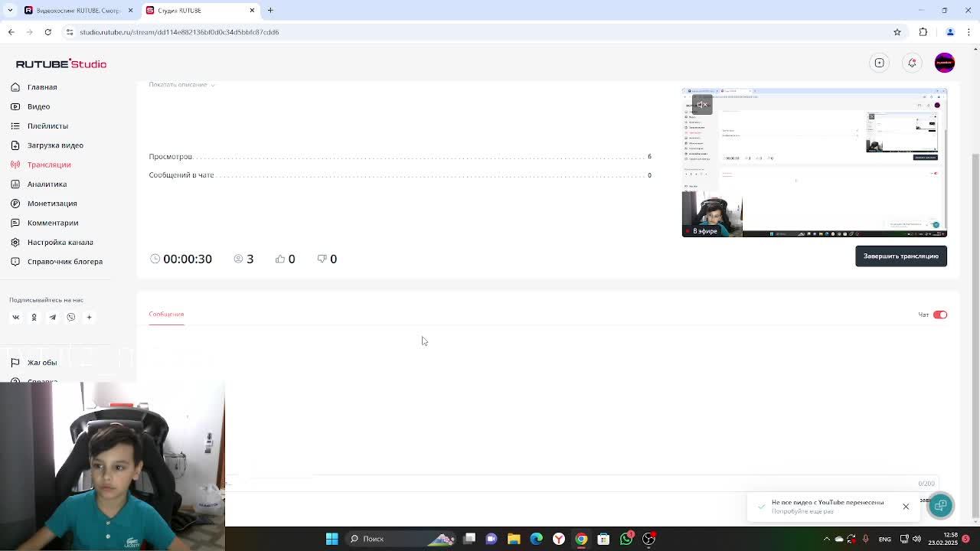
Task: Click Завершить трансляцию button
Action: 901,256
